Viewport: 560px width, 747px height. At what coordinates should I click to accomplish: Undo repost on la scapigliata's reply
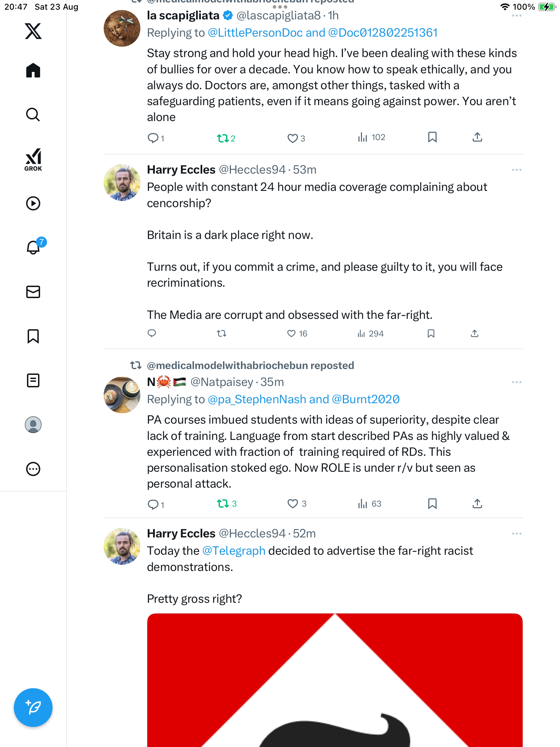click(x=223, y=138)
